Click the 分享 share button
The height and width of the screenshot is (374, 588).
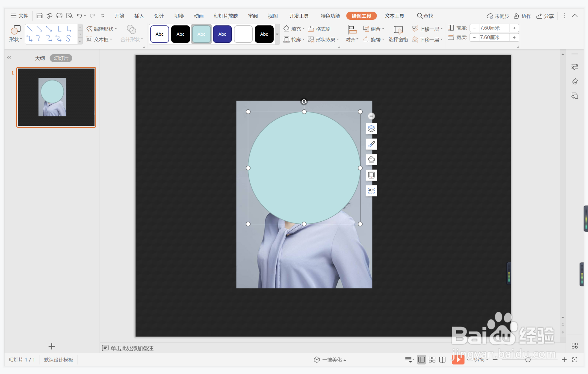545,16
